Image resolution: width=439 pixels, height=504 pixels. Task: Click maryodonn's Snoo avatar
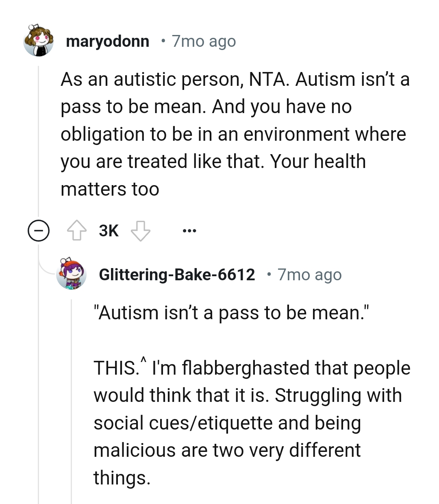click(x=39, y=41)
